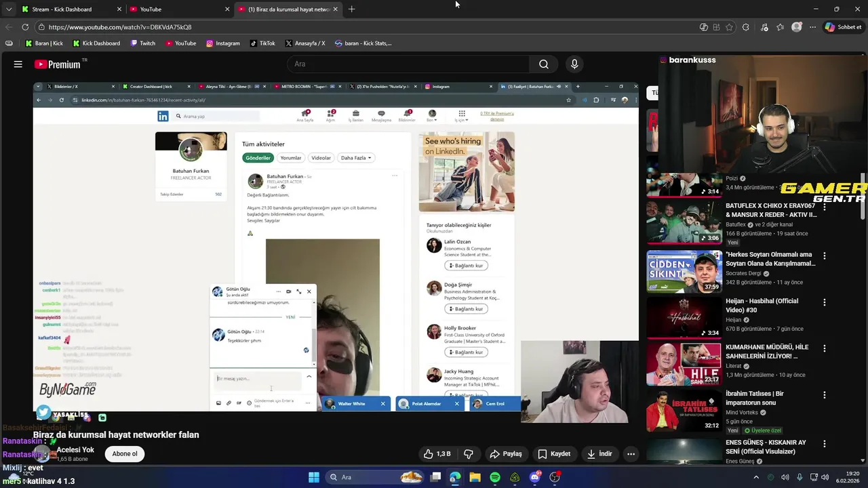The height and width of the screenshot is (488, 868).
Task: Open more actions menu beside İndir
Action: point(631,454)
